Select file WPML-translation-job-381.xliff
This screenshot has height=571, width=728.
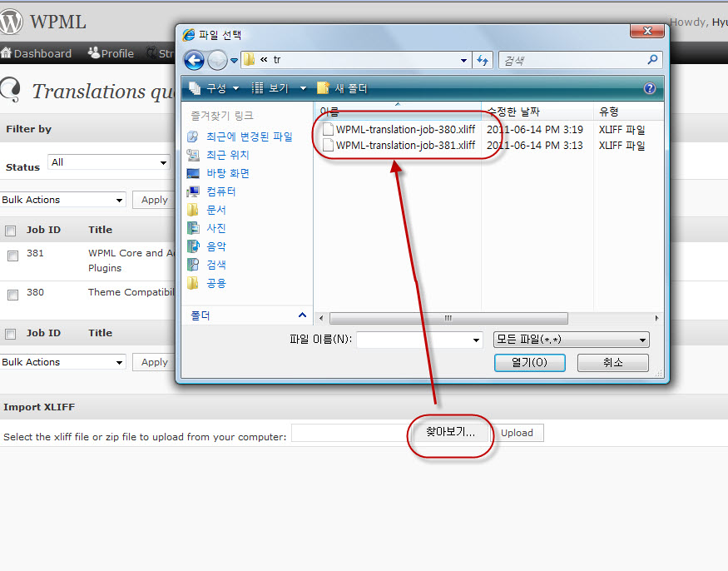click(x=405, y=146)
